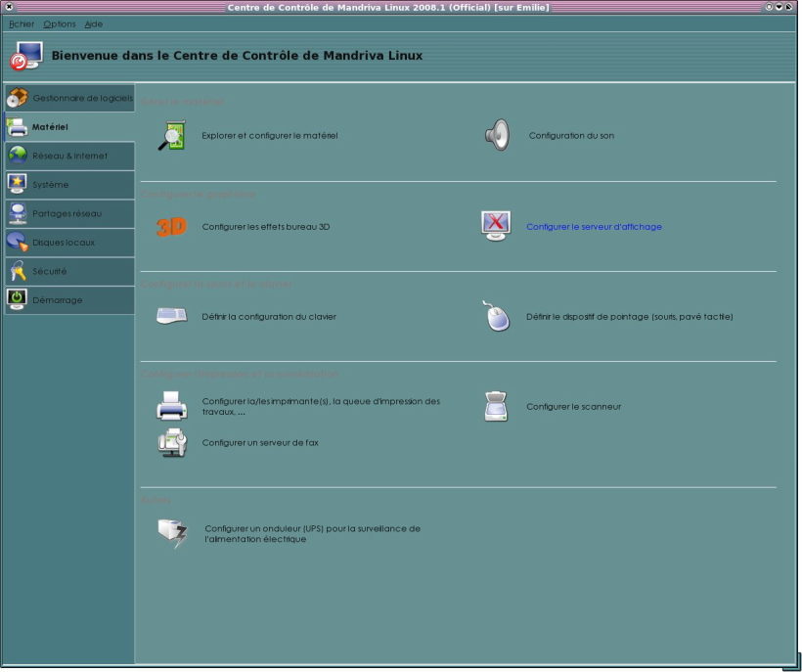This screenshot has height=672, width=802.
Task: Click the mouse pointing device icon
Action: pos(496,316)
